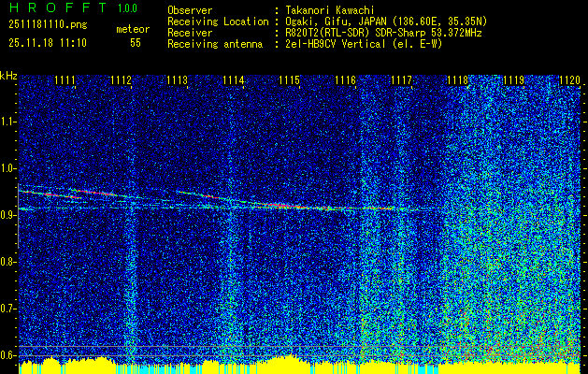Click the filename 2511181110.png
This screenshot has height=374, width=588.
(x=48, y=25)
